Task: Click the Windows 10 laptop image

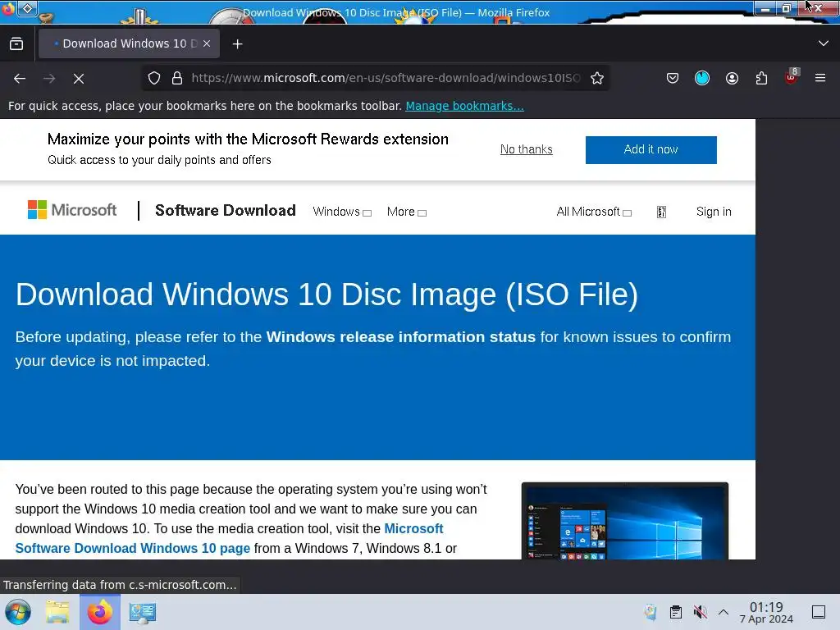Action: [624, 521]
